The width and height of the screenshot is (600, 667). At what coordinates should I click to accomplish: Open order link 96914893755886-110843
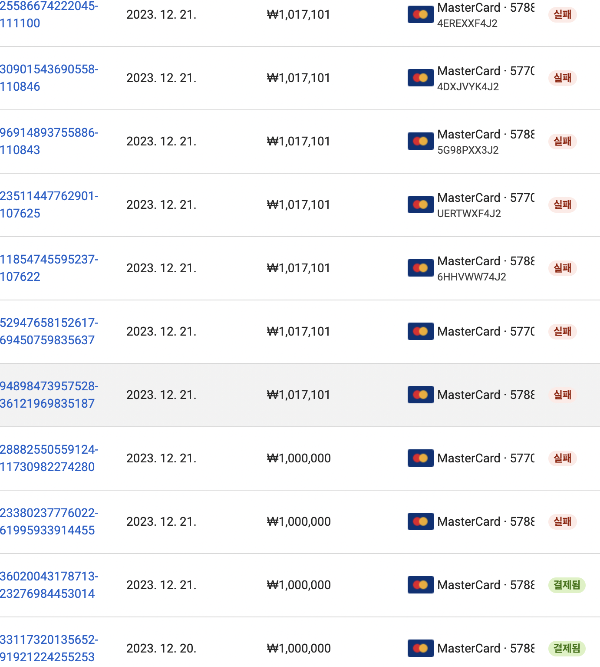[49, 141]
